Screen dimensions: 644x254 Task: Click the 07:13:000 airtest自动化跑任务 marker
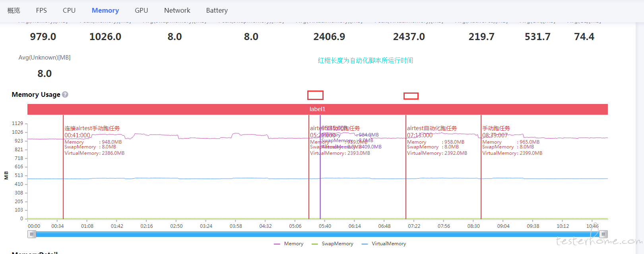[406, 167]
